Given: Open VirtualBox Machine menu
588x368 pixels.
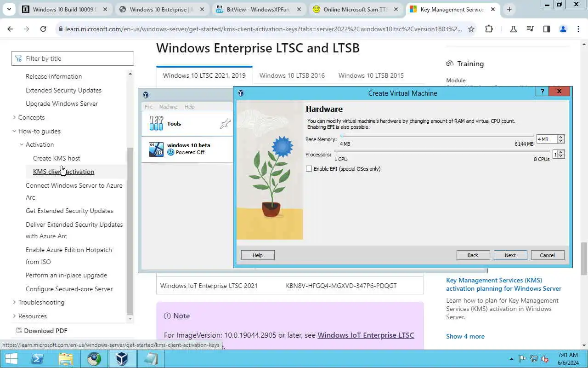Looking at the screenshot, I should pyautogui.click(x=168, y=107).
